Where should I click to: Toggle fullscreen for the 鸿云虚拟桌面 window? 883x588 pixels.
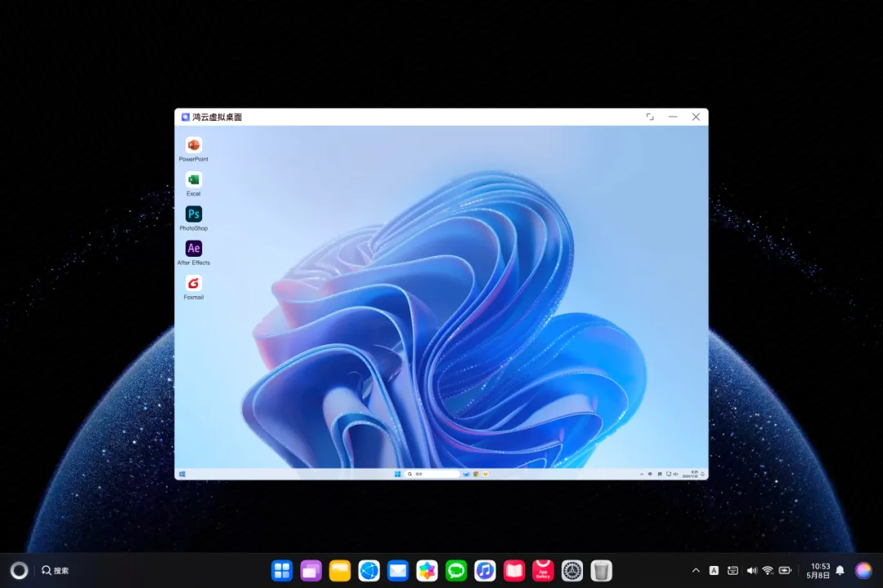point(650,117)
